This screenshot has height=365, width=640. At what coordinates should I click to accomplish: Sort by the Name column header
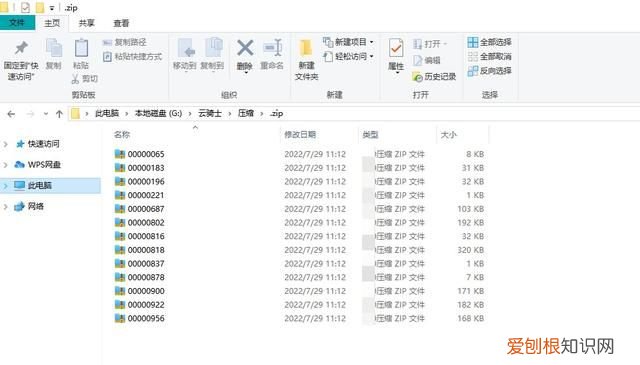[122, 135]
